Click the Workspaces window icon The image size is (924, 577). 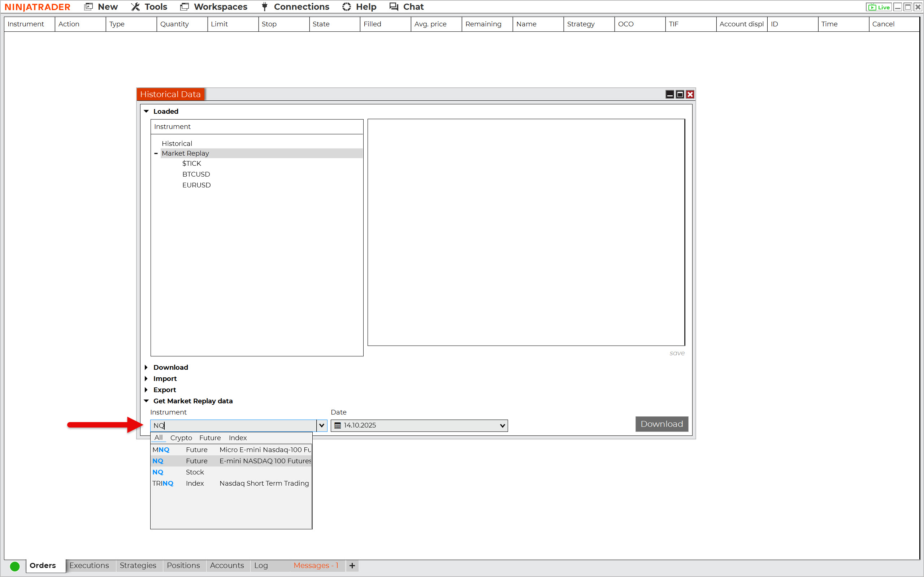[185, 7]
